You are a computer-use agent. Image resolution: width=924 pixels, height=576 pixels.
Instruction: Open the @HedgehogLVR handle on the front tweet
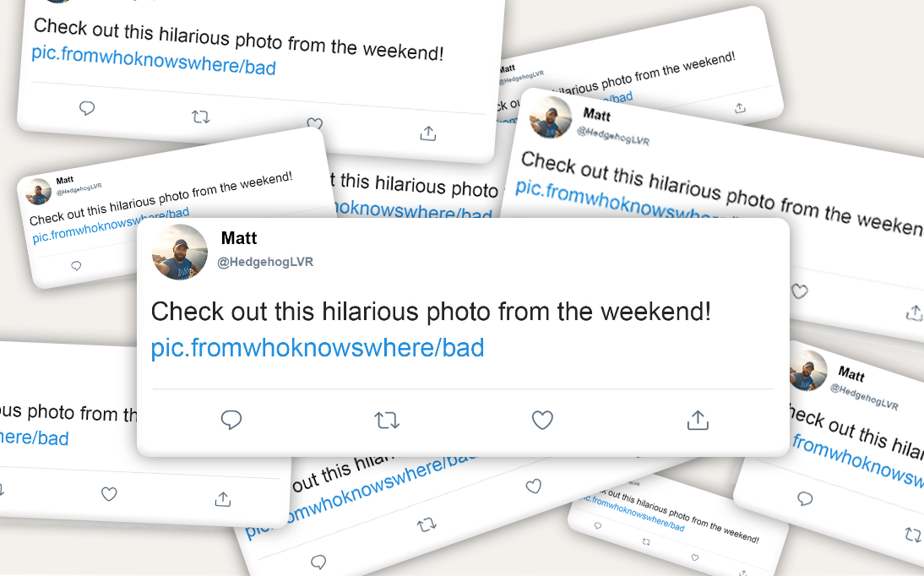pos(265,262)
